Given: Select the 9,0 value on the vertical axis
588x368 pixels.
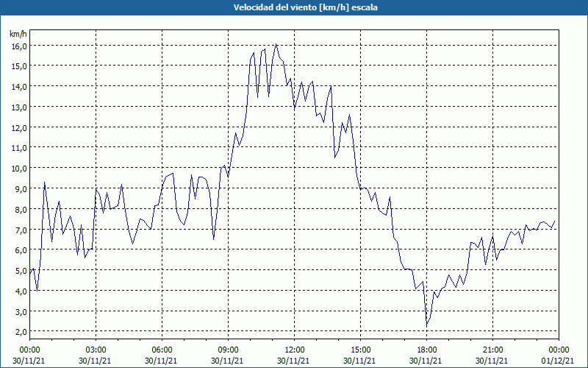Looking at the screenshot, I should tap(21, 189).
